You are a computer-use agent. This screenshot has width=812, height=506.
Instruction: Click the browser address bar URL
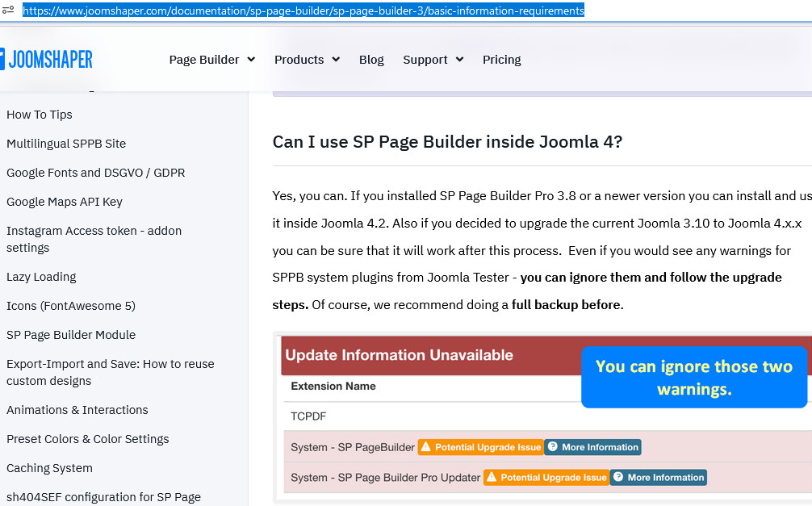pyautogui.click(x=303, y=11)
